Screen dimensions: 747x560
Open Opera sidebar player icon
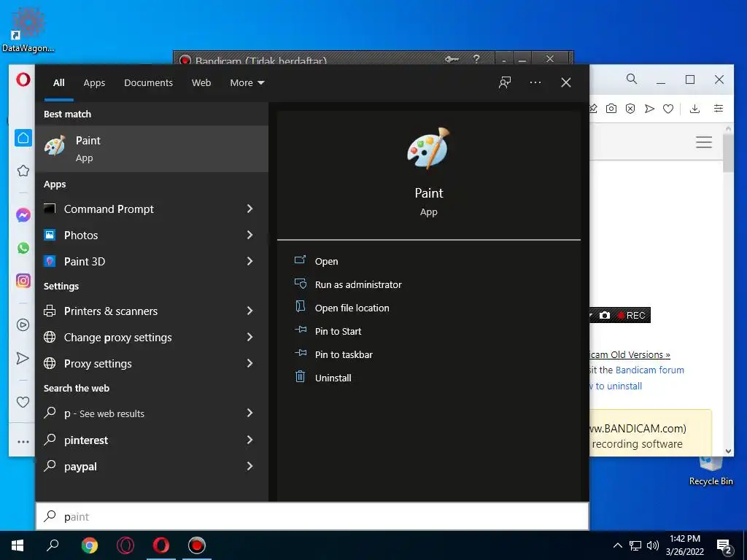click(23, 324)
